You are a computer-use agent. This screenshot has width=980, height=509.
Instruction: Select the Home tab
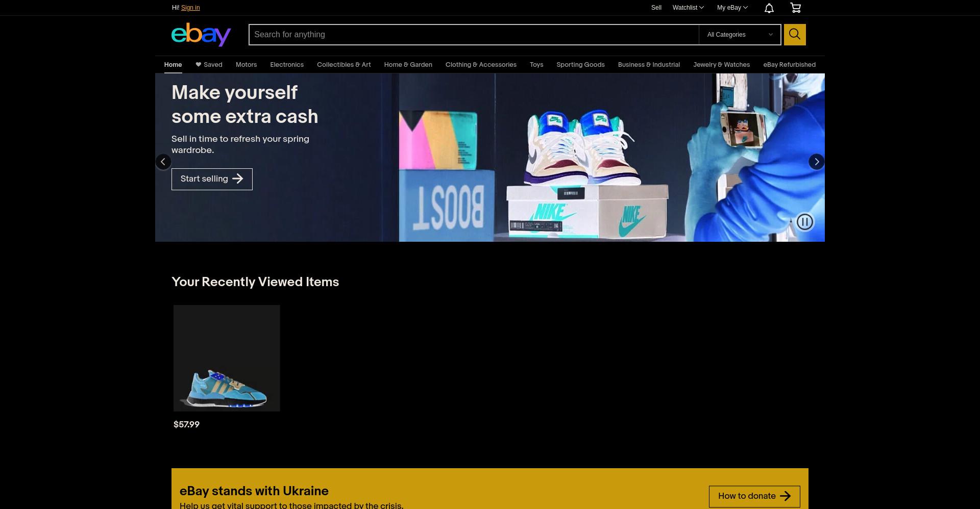[173, 65]
